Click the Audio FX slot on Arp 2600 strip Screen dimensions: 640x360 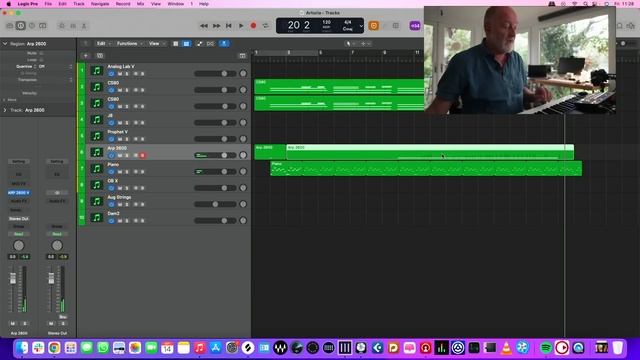pyautogui.click(x=18, y=201)
